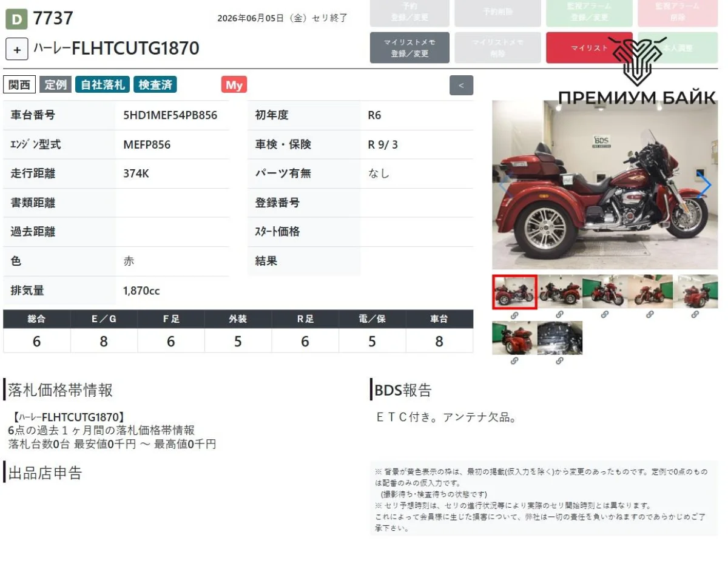Click link icon under engine thumbnail
The width and height of the screenshot is (728, 566).
pyautogui.click(x=560, y=361)
